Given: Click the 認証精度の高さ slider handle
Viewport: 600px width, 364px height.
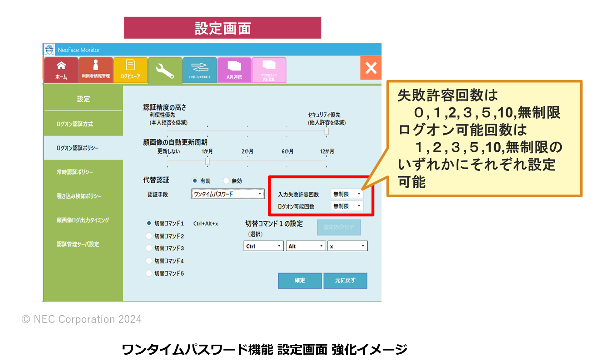Looking at the screenshot, I should 327,131.
